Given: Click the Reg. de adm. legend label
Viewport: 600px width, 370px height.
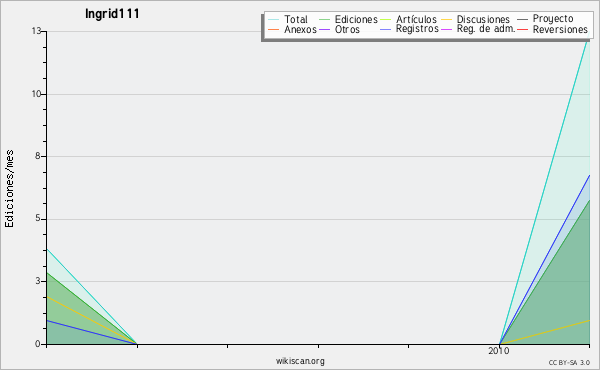Looking at the screenshot, I should [x=486, y=29].
